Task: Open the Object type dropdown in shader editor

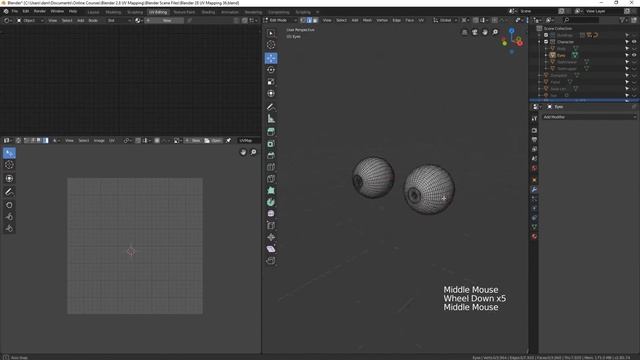Action: [x=30, y=20]
